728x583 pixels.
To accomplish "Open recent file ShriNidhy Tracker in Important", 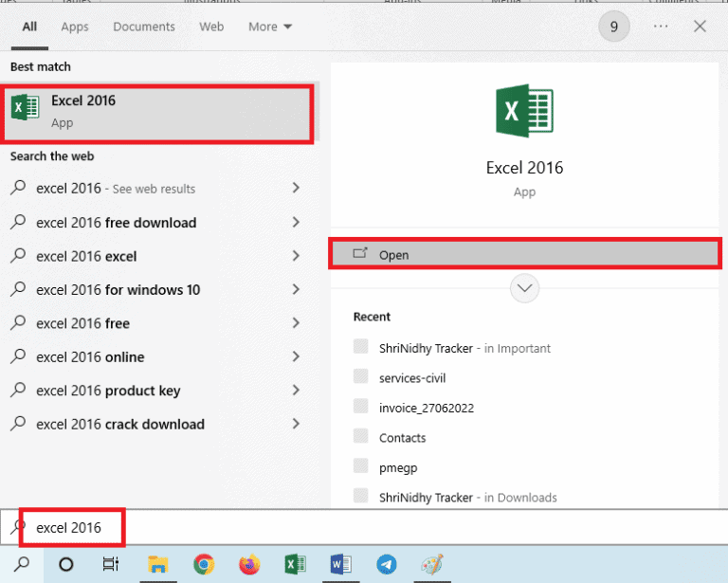I will [x=464, y=348].
